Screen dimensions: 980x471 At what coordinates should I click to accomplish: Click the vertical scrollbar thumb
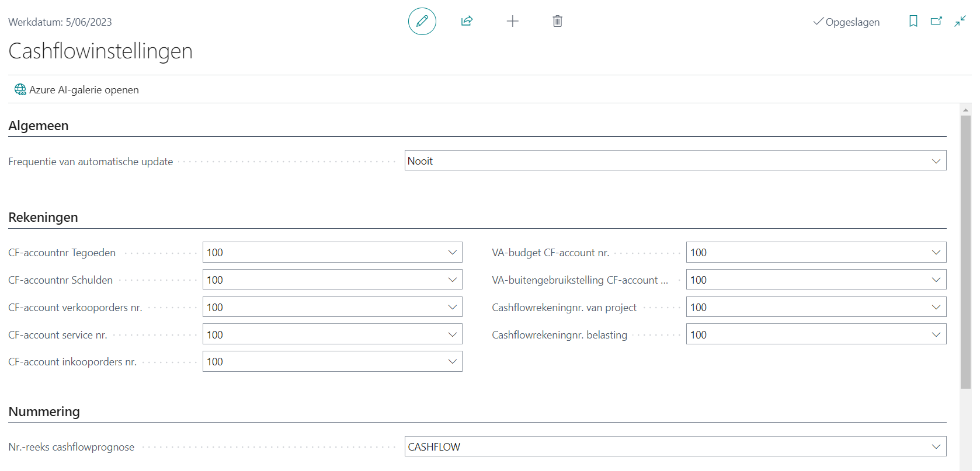[965, 251]
